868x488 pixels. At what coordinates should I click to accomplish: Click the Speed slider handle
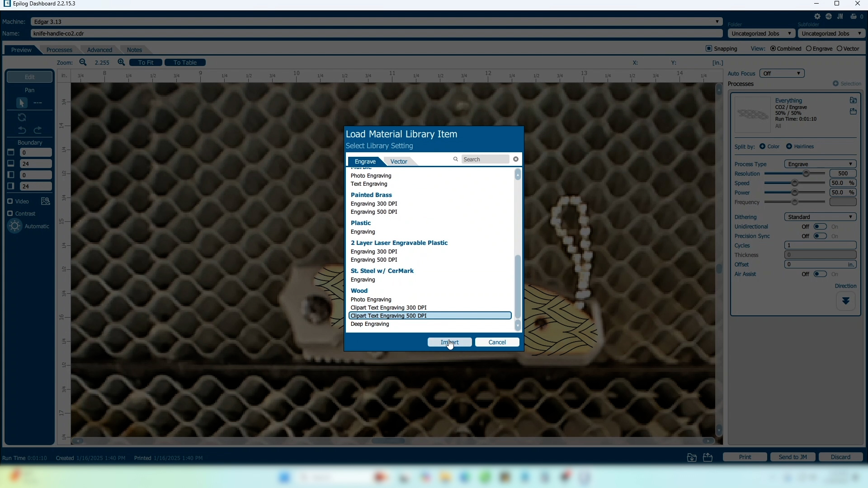click(795, 183)
